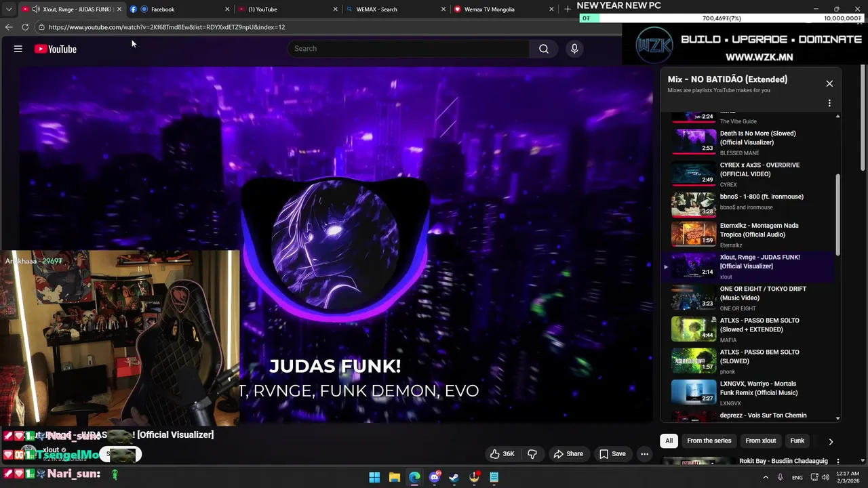
Task: Close the Facebook tab
Action: coord(227,9)
